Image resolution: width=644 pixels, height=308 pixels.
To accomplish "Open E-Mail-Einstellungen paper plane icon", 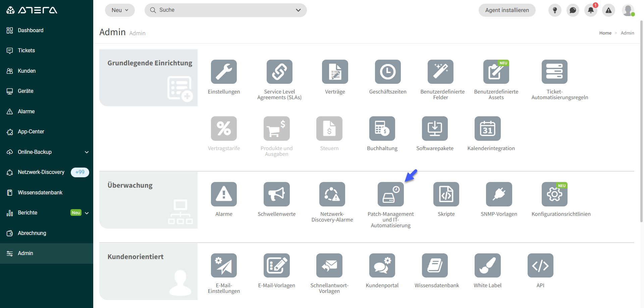I will click(x=224, y=265).
